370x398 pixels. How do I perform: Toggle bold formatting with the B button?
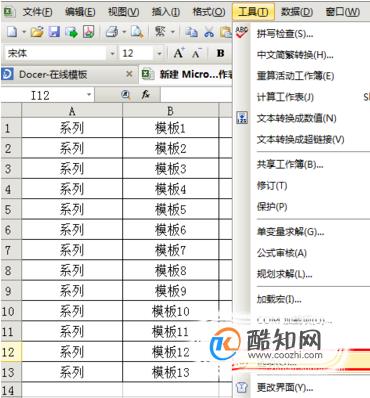point(220,53)
